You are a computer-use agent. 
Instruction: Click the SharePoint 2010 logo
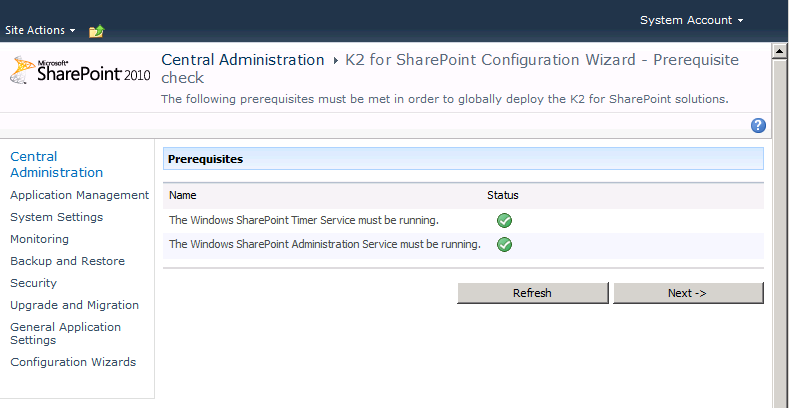click(x=81, y=70)
